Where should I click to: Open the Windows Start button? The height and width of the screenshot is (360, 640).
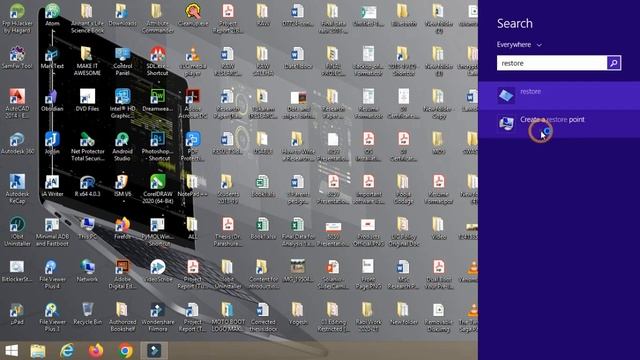[x=11, y=351]
